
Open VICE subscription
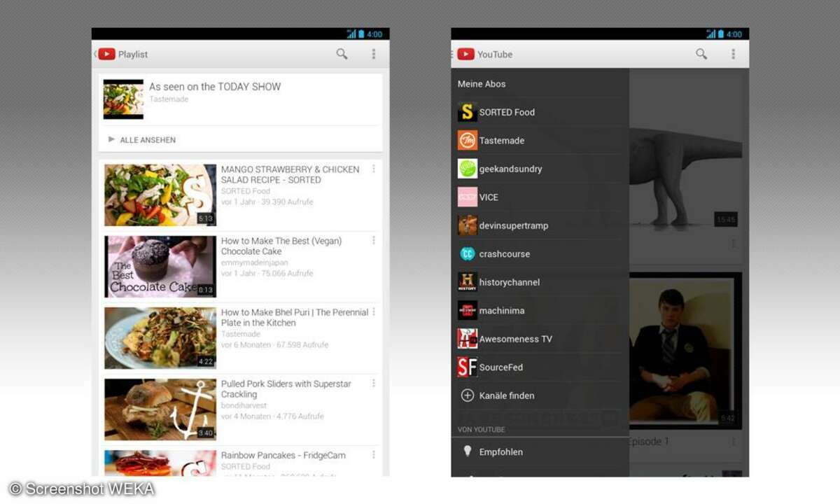tap(540, 197)
